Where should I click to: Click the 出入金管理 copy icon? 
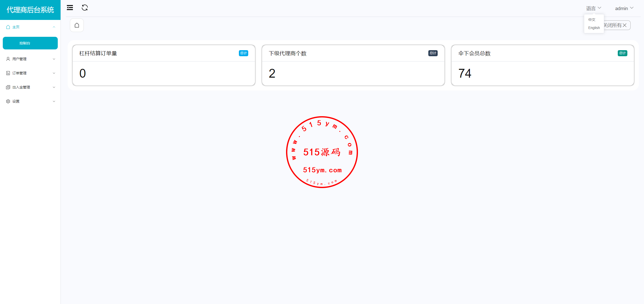click(8, 87)
